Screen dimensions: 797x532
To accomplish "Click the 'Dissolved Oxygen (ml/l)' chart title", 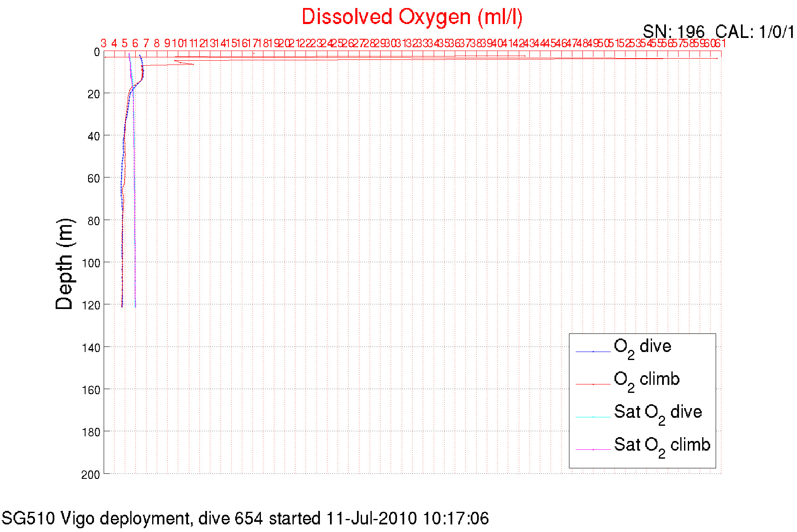I will point(412,18).
